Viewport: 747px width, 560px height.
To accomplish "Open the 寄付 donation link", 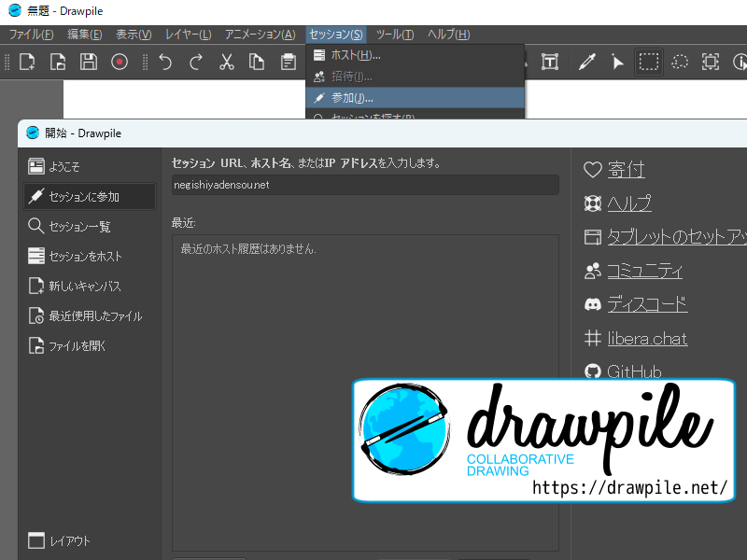I will [x=626, y=170].
